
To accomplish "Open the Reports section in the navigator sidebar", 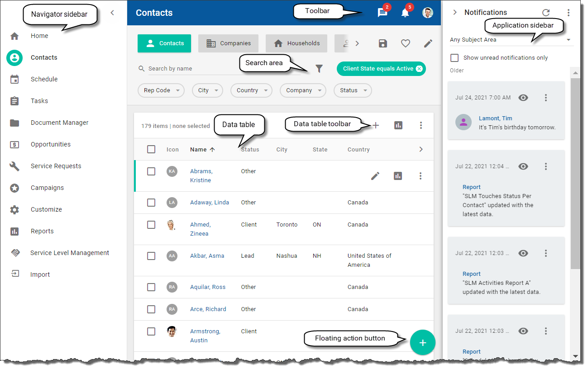I will (42, 231).
